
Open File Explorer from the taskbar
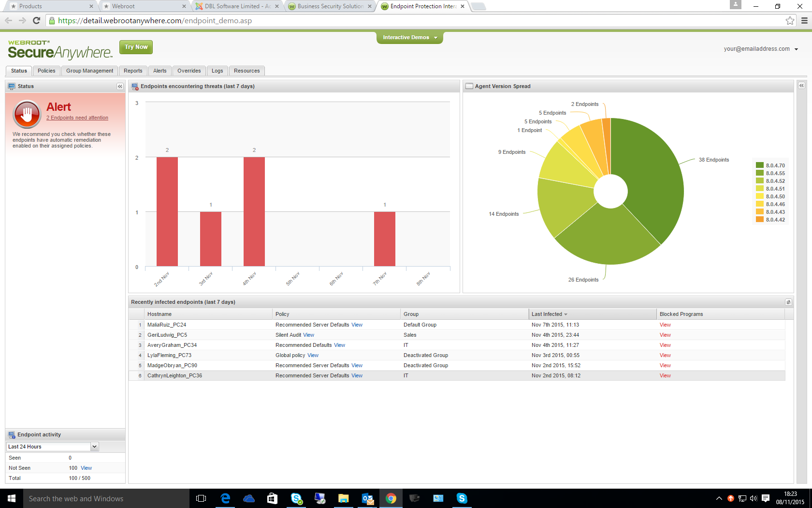pyautogui.click(x=344, y=498)
